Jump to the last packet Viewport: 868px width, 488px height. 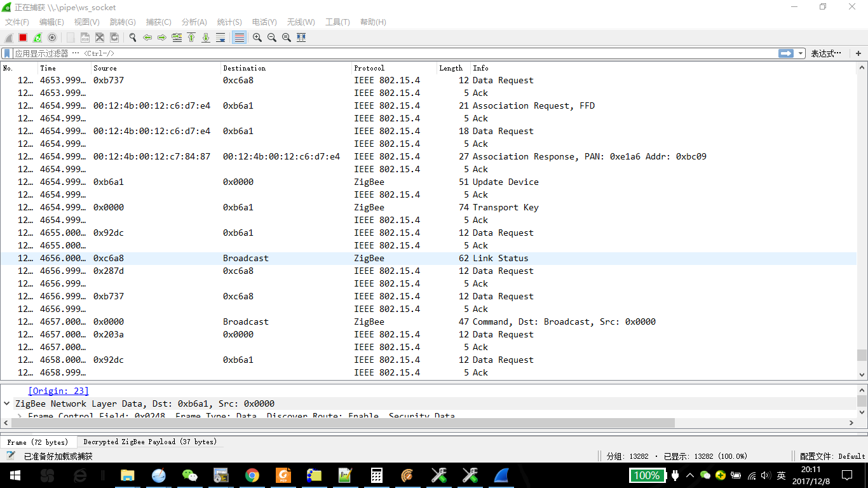click(206, 37)
